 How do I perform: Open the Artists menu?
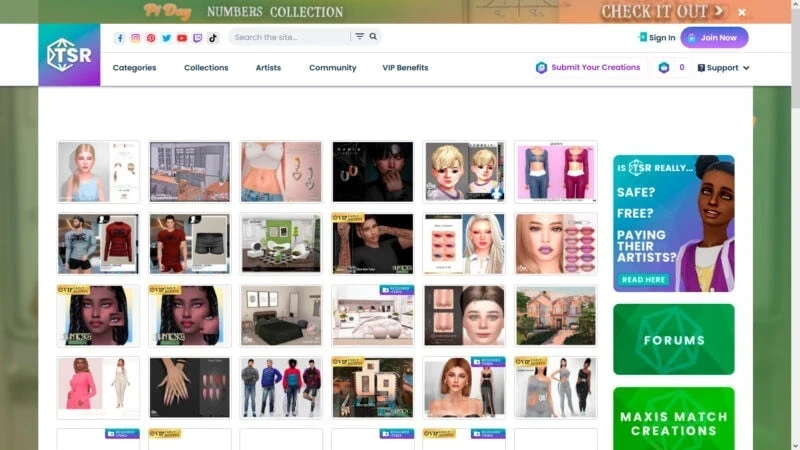(x=268, y=67)
